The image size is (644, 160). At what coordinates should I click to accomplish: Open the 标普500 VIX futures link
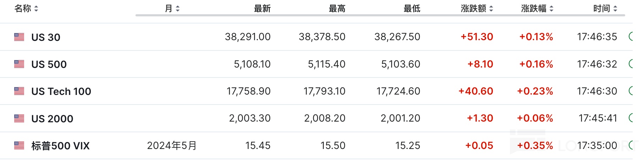[60, 146]
